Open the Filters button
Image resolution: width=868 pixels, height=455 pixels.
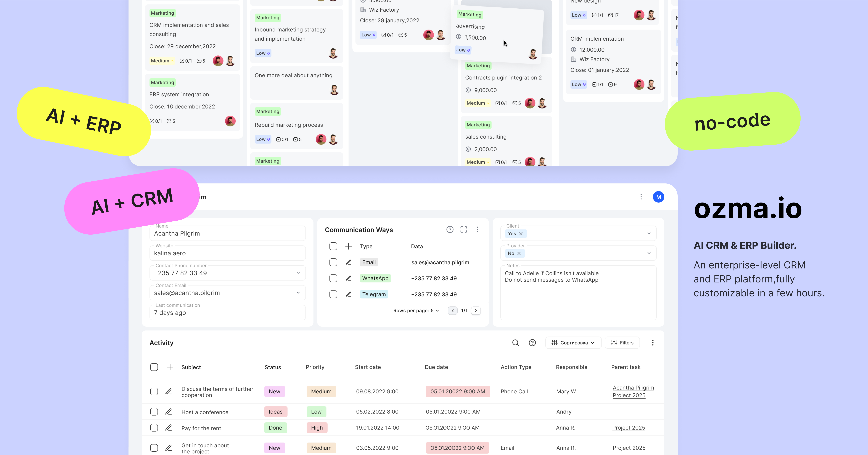(622, 342)
